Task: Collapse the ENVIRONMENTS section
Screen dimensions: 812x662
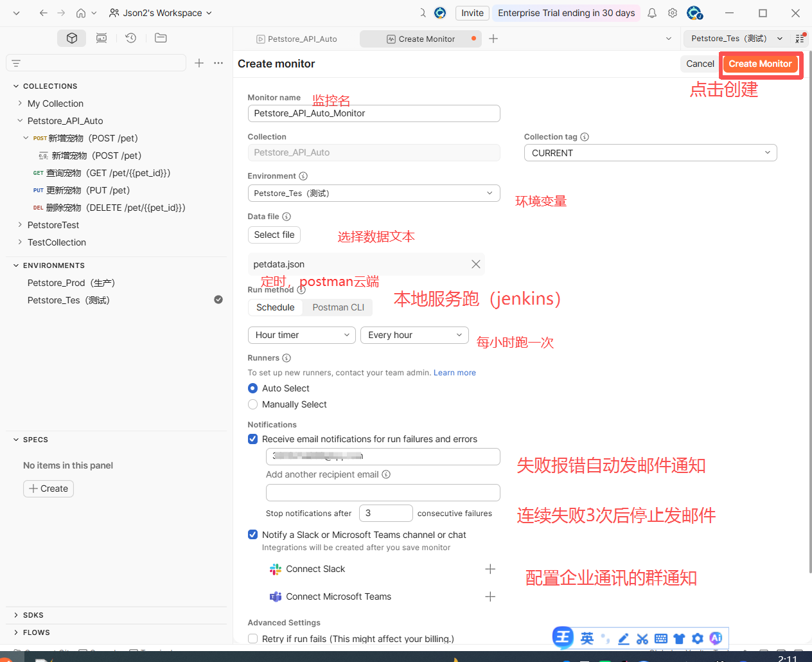Action: (16, 265)
